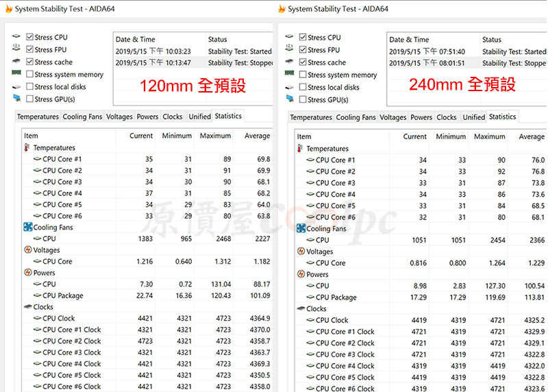Viewport: 548px width, 392px height.
Task: Sort by Maximum column in left window
Action: 214,136
